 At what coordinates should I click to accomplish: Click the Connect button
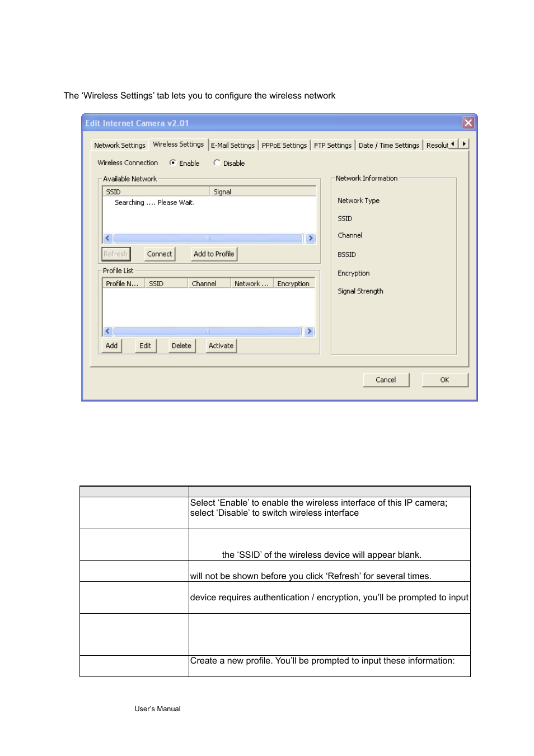coord(160,254)
